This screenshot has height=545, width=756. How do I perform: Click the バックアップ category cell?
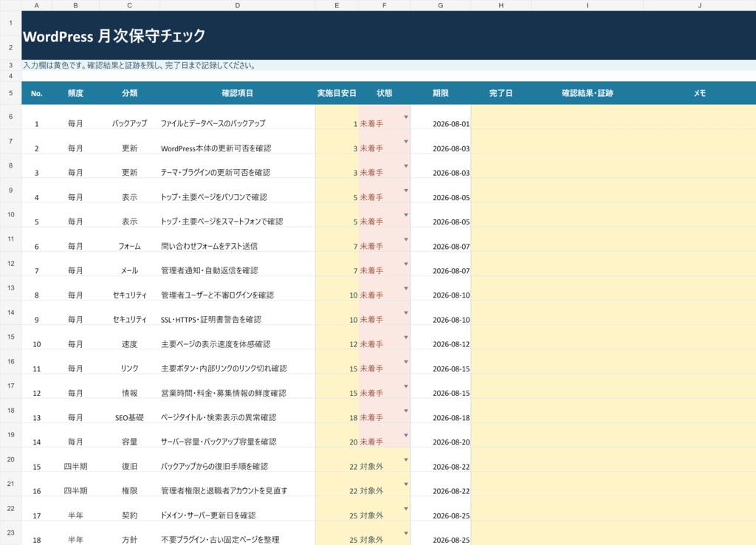click(x=130, y=117)
